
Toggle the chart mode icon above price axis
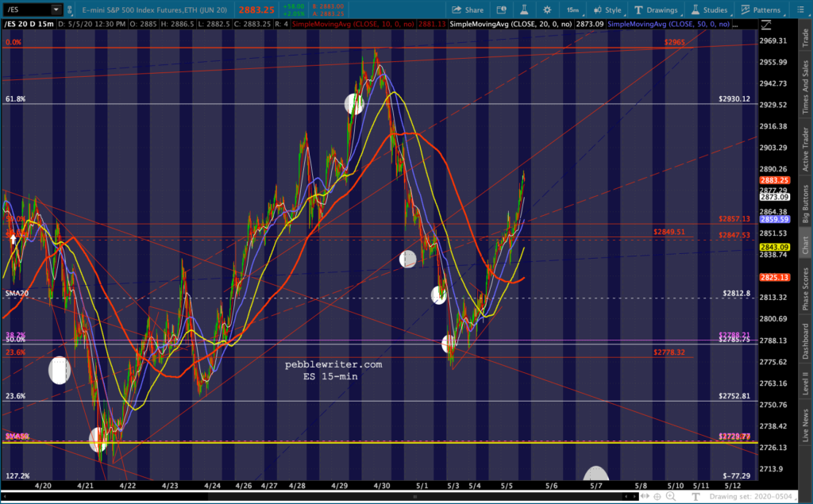pyautogui.click(x=766, y=25)
